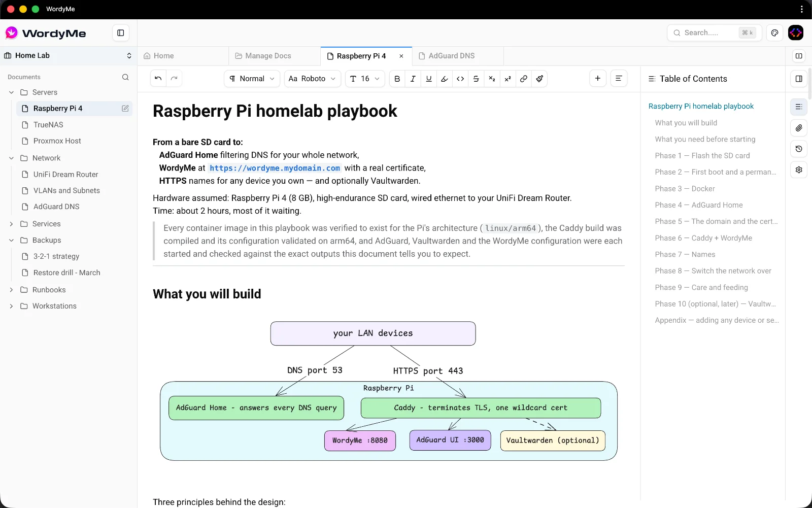This screenshot has width=812, height=508.
Task: Jump to Phase 3 — Docker section
Action: [685, 189]
